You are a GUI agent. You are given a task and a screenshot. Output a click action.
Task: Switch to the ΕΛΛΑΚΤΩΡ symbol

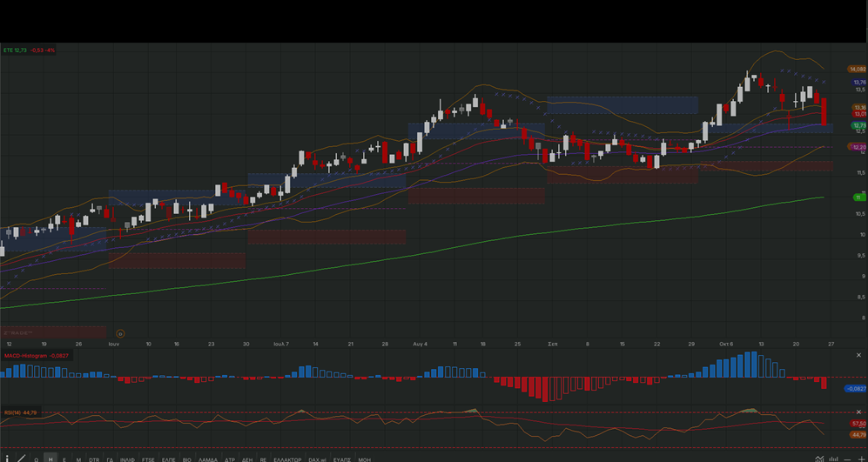pos(287,459)
